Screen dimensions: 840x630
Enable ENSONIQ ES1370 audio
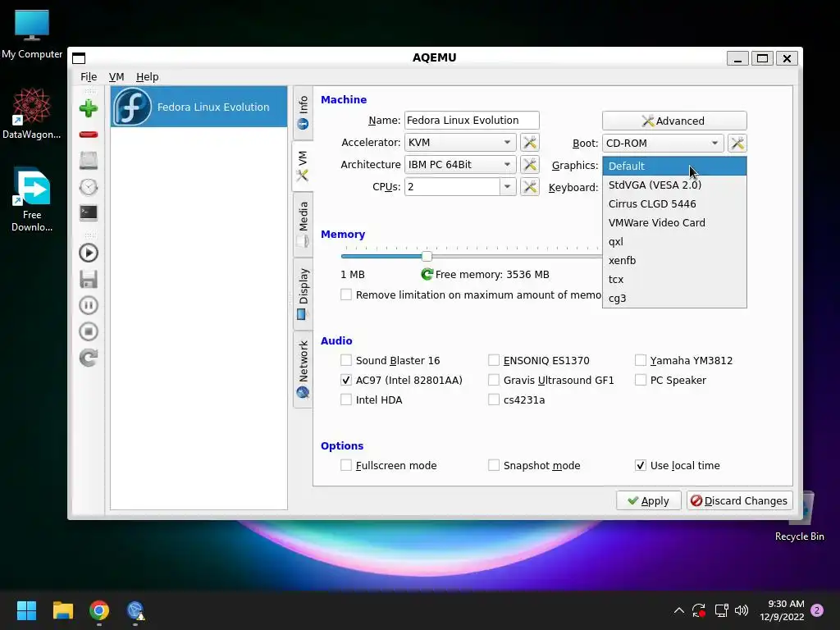click(494, 360)
